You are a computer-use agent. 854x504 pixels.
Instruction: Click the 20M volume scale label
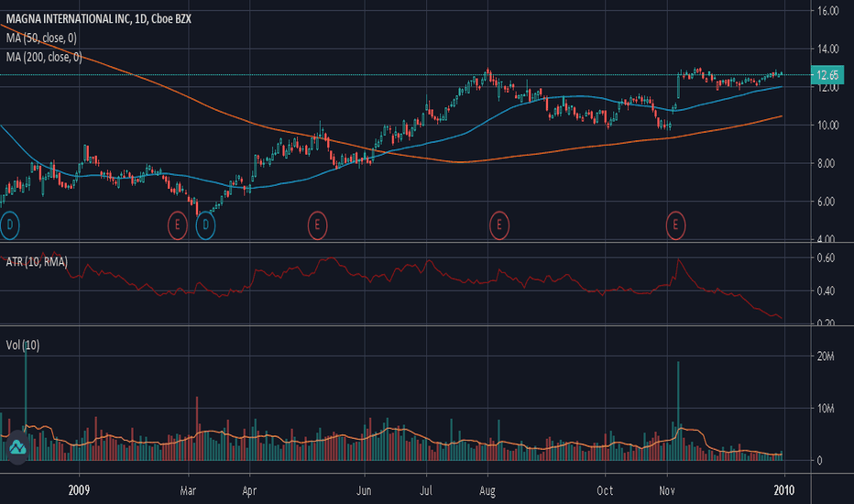826,356
